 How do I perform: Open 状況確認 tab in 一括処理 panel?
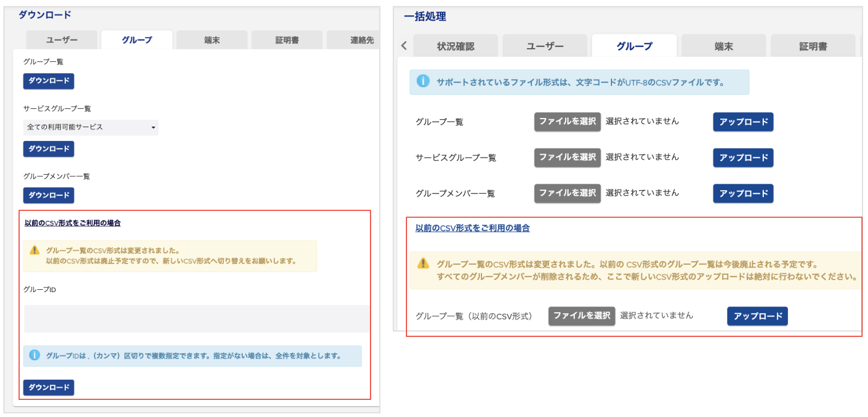coord(456,46)
